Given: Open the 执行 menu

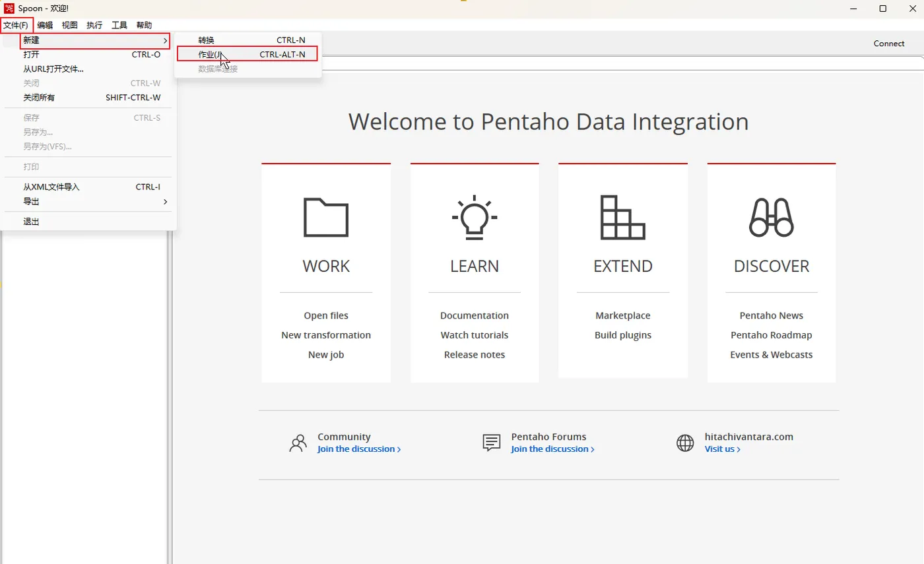Looking at the screenshot, I should (94, 25).
